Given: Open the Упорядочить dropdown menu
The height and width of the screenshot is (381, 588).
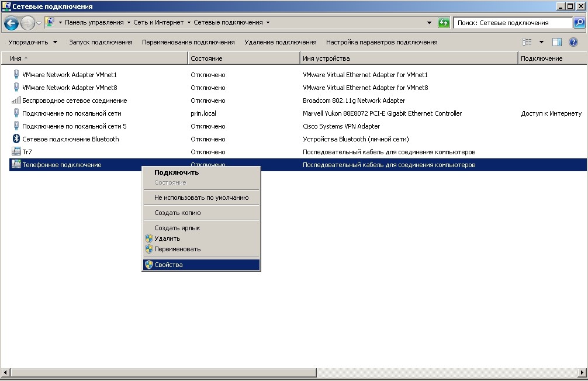Looking at the screenshot, I should pyautogui.click(x=33, y=42).
